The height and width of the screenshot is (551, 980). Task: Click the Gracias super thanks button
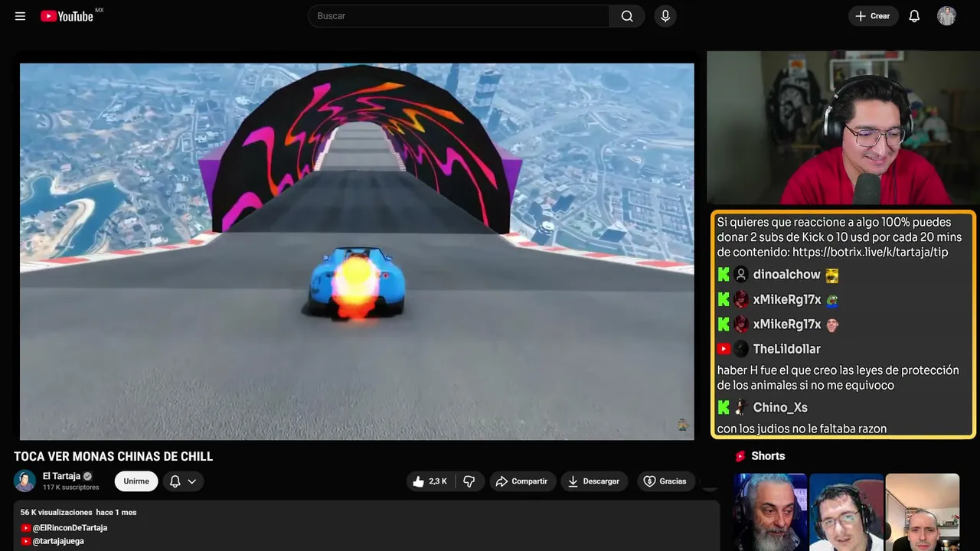(x=665, y=481)
